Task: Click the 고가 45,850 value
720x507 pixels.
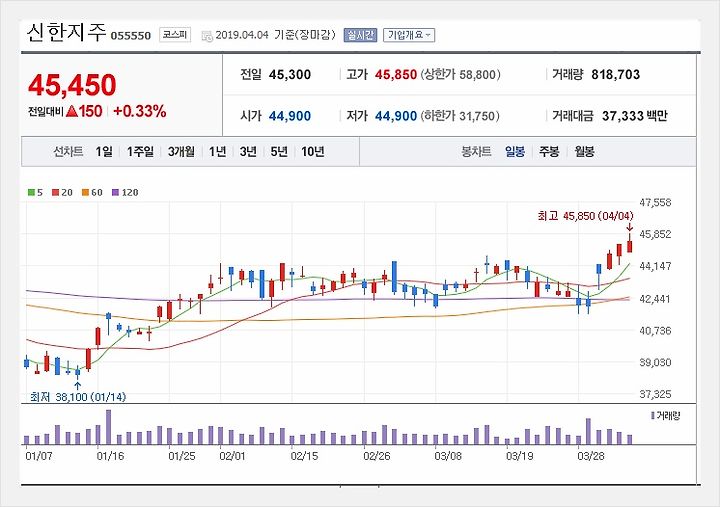Action: [x=396, y=74]
